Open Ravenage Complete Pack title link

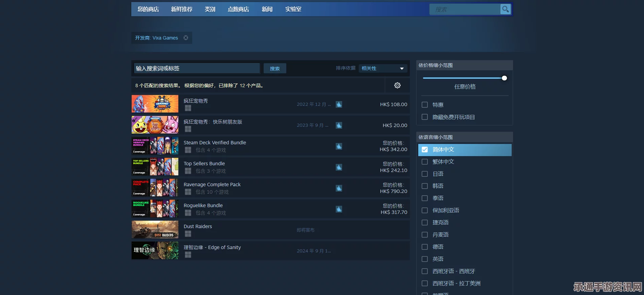coord(212,185)
